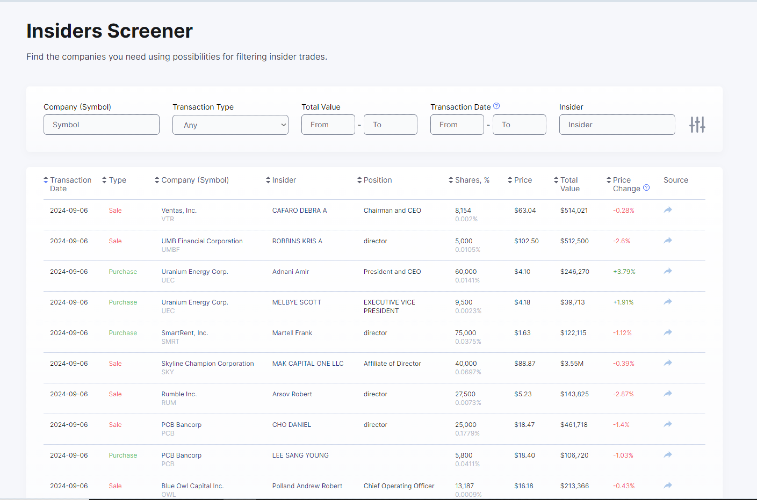
Task: Open PCB Bancorp in CHO DANIEL row
Action: point(181,425)
